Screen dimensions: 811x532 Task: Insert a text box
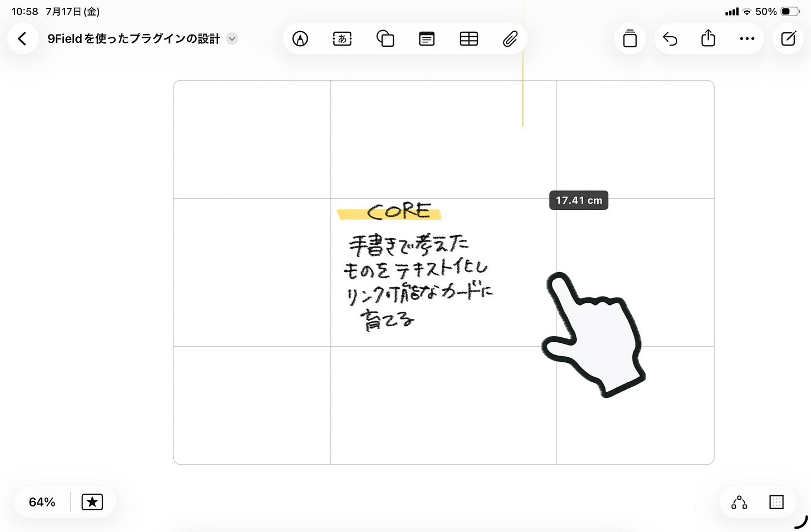342,39
